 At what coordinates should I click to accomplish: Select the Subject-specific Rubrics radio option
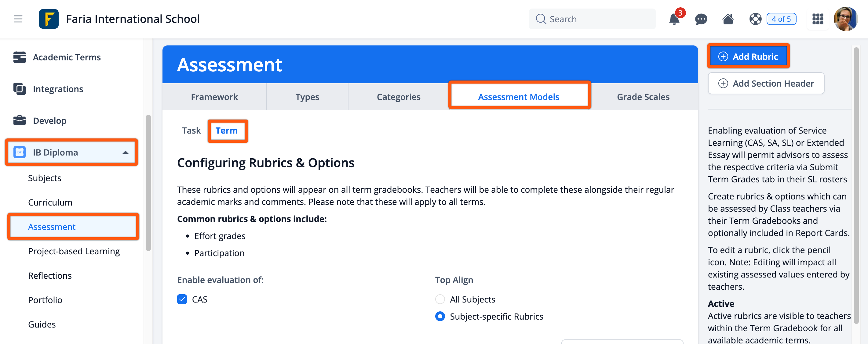tap(440, 316)
